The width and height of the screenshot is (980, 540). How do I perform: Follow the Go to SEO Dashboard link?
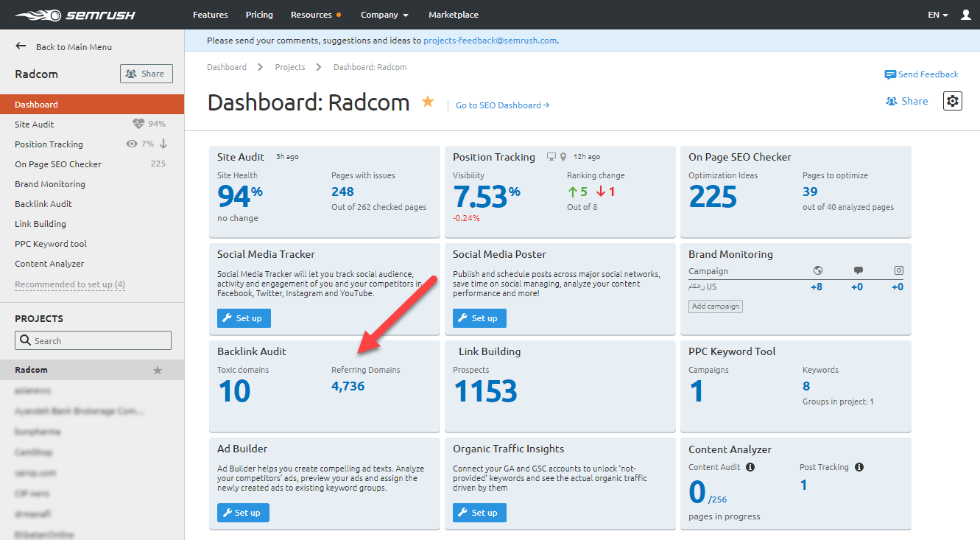[x=502, y=105]
